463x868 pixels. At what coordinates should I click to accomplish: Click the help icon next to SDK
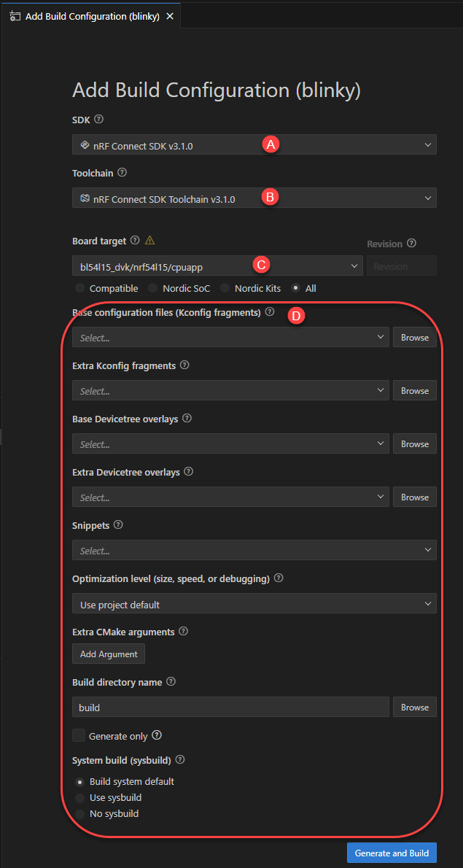point(99,120)
